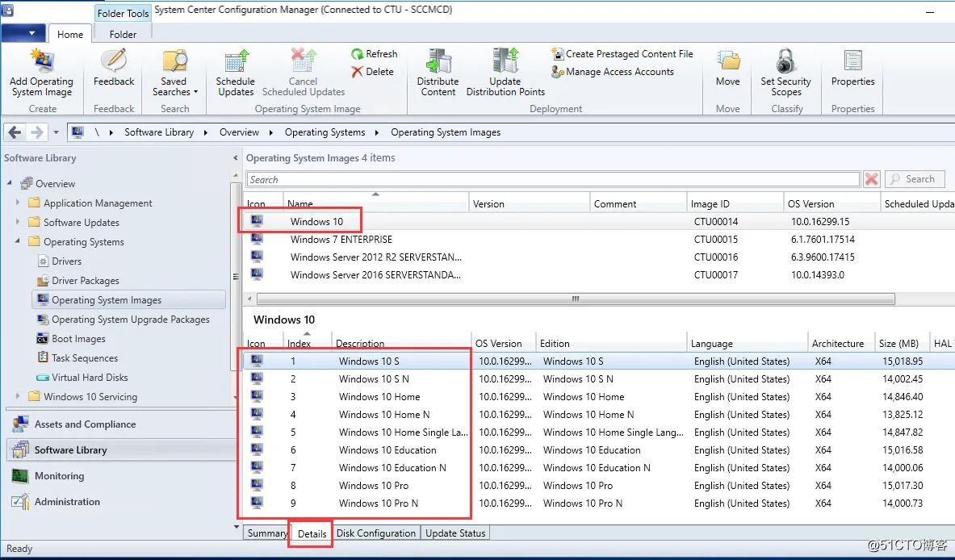Select Boot Images in the tree

point(78,339)
